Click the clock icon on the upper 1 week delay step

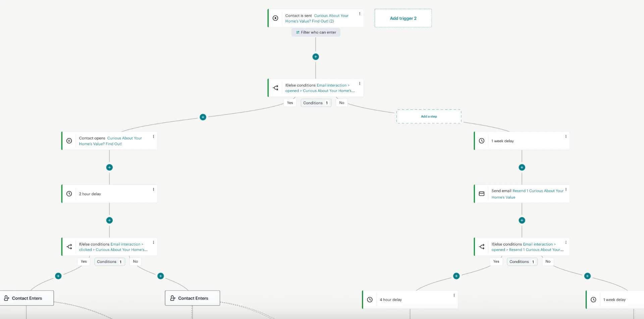[x=482, y=141]
